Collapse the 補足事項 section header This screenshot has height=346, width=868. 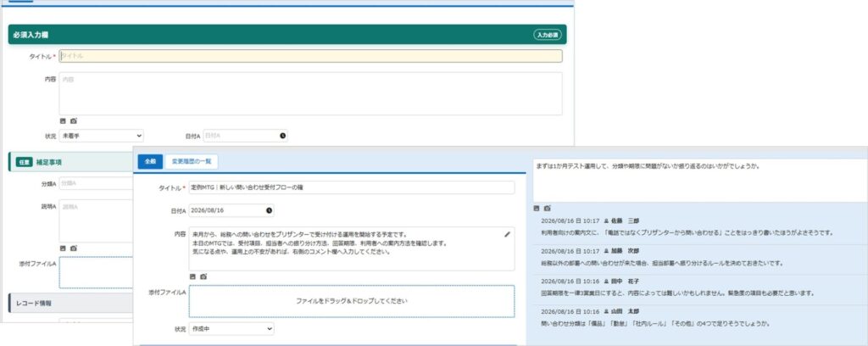[71, 162]
